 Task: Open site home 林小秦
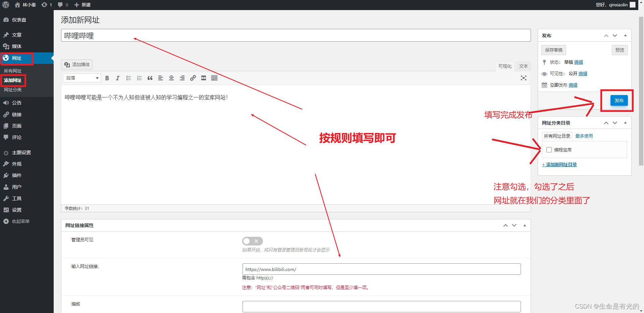pyautogui.click(x=25, y=5)
